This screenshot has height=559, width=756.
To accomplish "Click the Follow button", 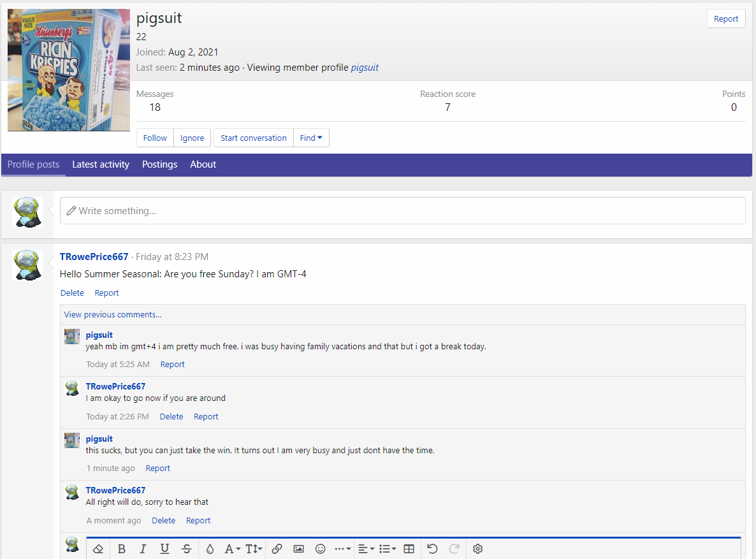I will point(155,138).
